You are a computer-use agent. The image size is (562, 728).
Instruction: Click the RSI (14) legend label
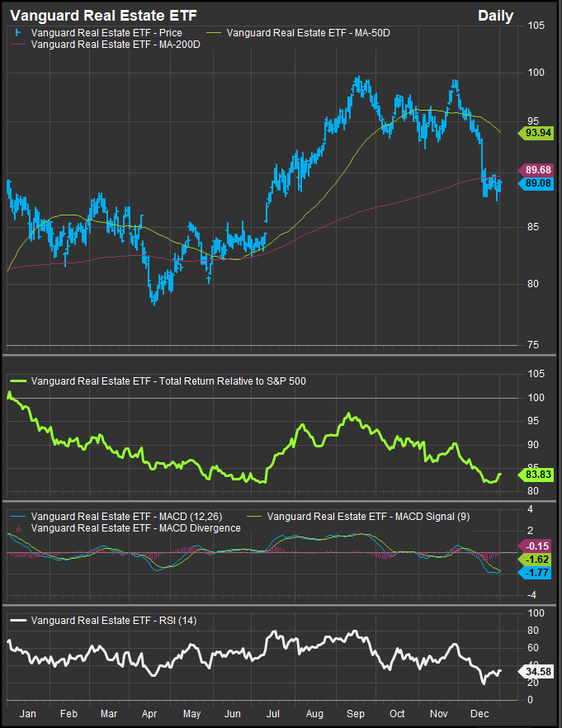point(114,620)
